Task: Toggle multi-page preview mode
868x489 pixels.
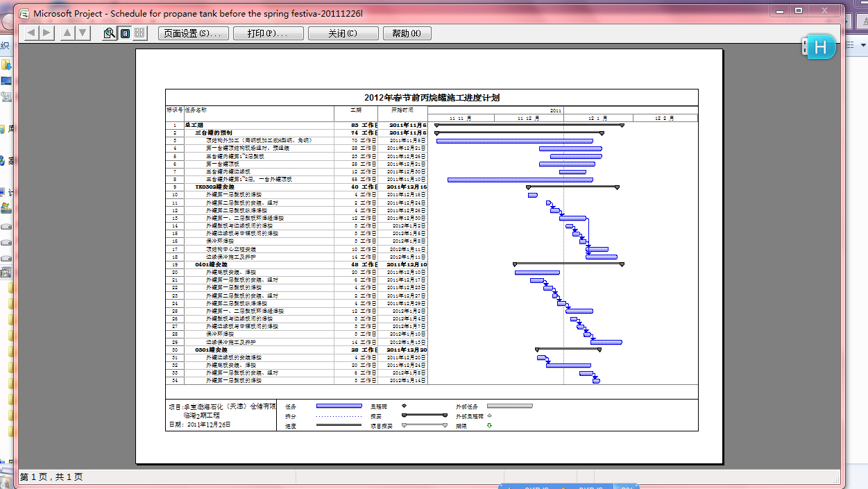Action: tap(139, 33)
